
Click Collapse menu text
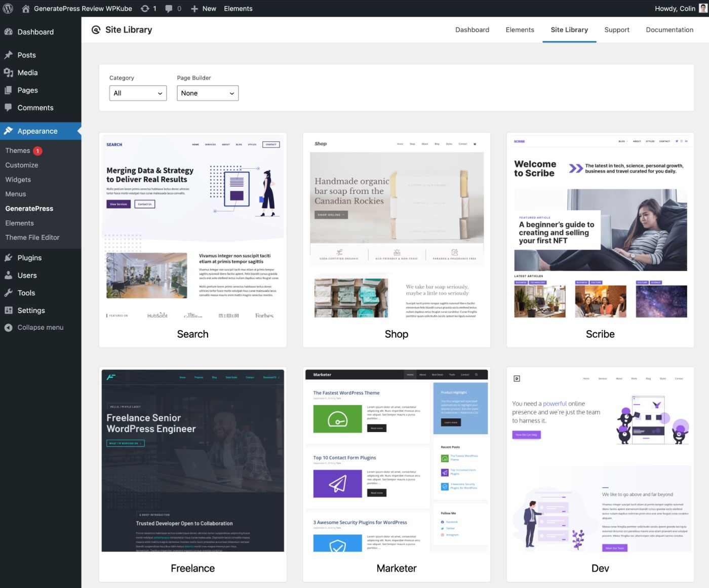click(41, 328)
